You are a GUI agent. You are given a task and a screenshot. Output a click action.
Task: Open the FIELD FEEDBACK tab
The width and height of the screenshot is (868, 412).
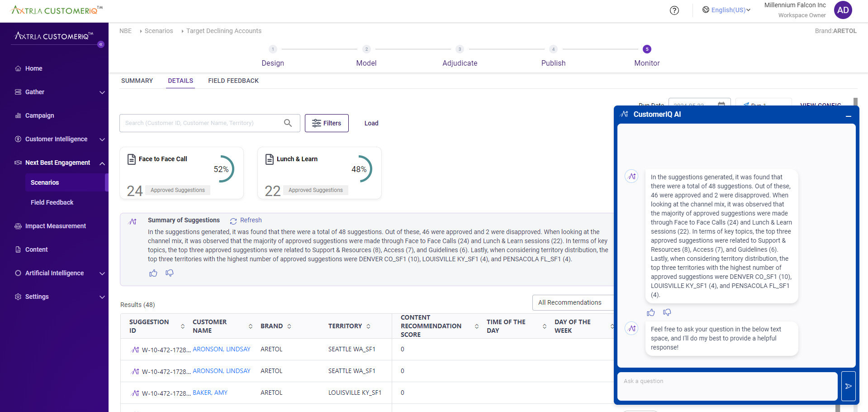233,81
